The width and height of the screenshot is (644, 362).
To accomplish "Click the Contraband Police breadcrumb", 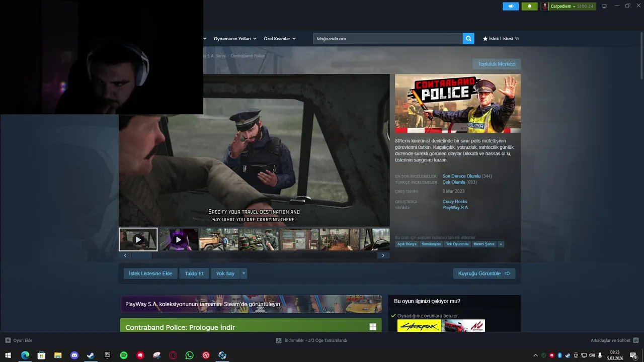I will [248, 56].
